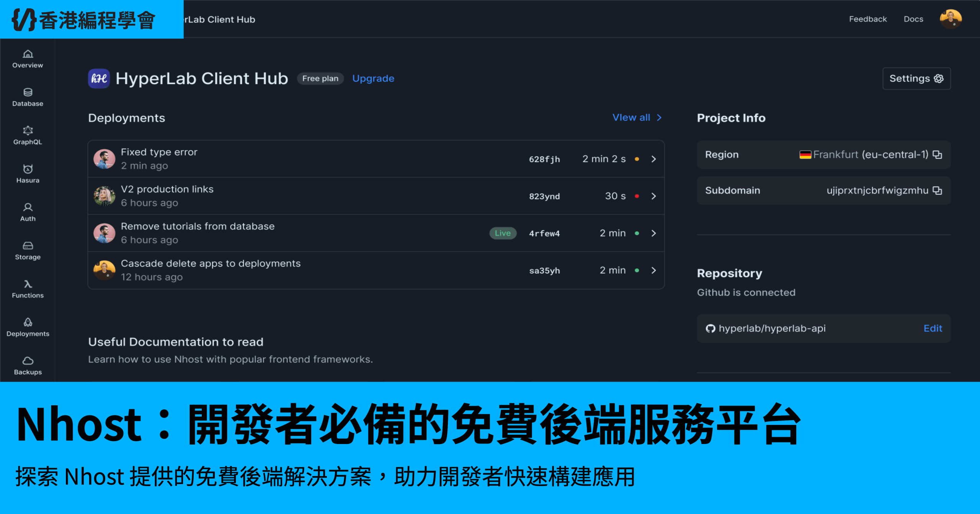The width and height of the screenshot is (980, 514).
Task: Click the subdomain text ujiprxtnjcbrfwigzmhu
Action: coord(878,191)
